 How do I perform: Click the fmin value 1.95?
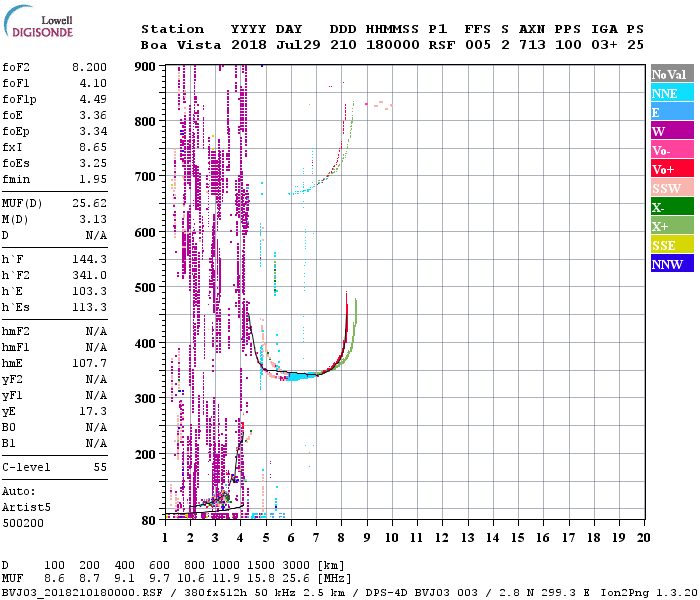93,179
